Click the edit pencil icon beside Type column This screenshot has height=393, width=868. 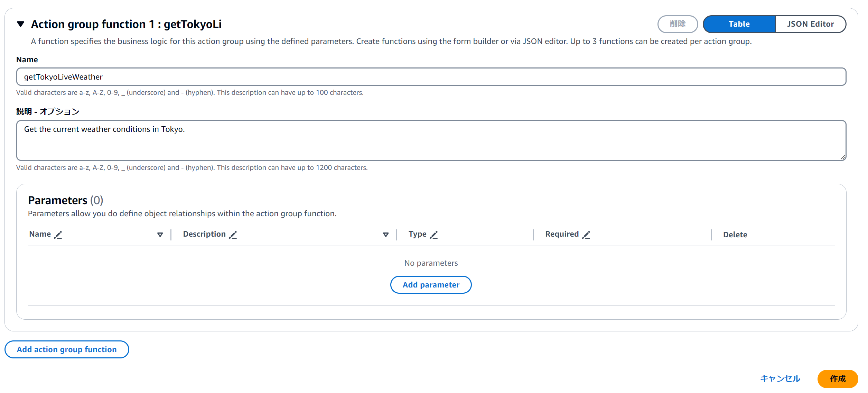[x=434, y=235]
